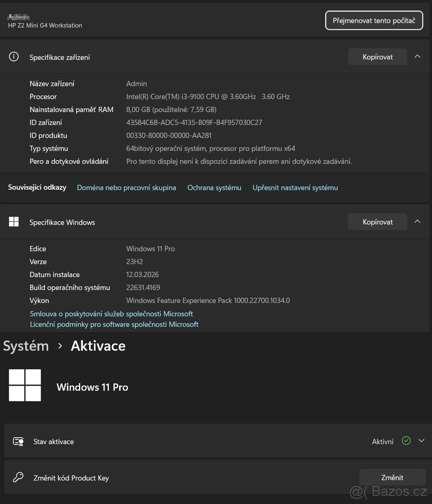Open Licenční podmínky pro software link
Viewport: 432px width, 504px height.
[x=114, y=324]
